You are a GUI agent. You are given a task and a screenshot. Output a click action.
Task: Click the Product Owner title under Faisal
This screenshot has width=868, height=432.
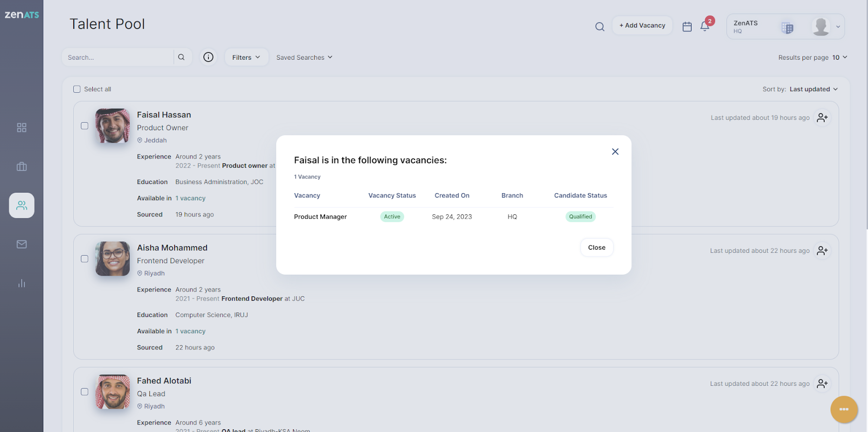pyautogui.click(x=162, y=128)
